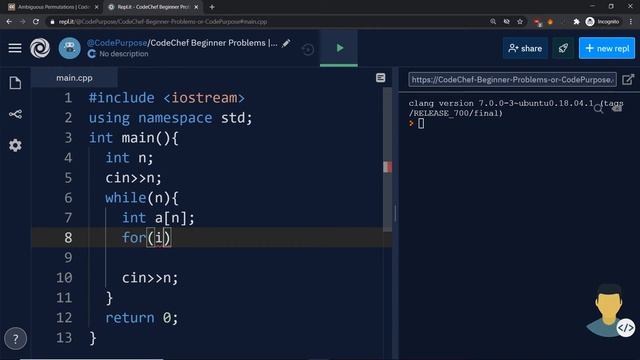Reload the current page
Screen dimensions: 640x360
pyautogui.click(x=36, y=22)
